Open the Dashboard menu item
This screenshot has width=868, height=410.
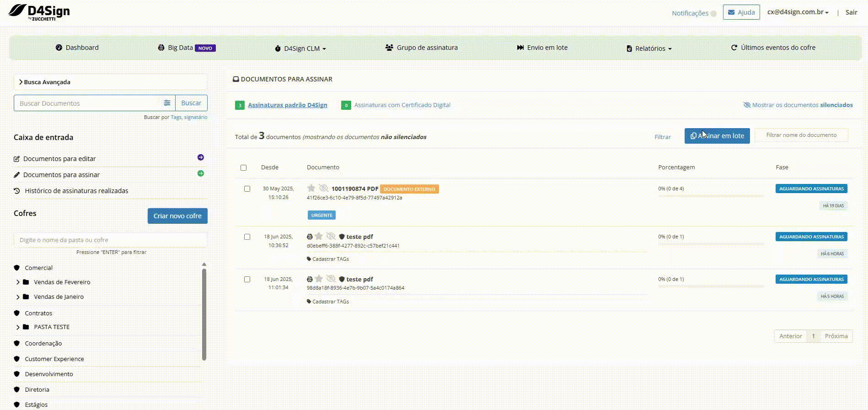[x=77, y=48]
